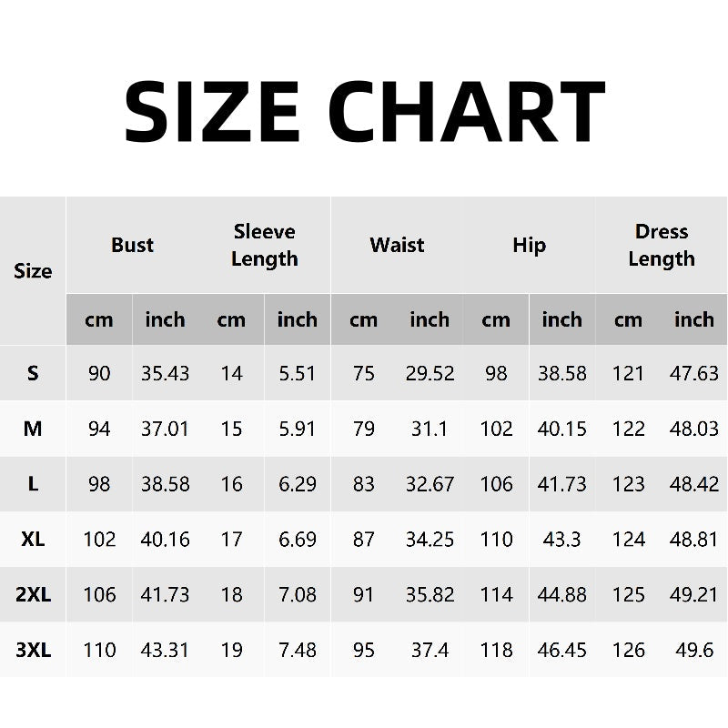This screenshot has height=728, width=728.
Task: Select the 7.48 sleeve length value
Action: (x=298, y=651)
